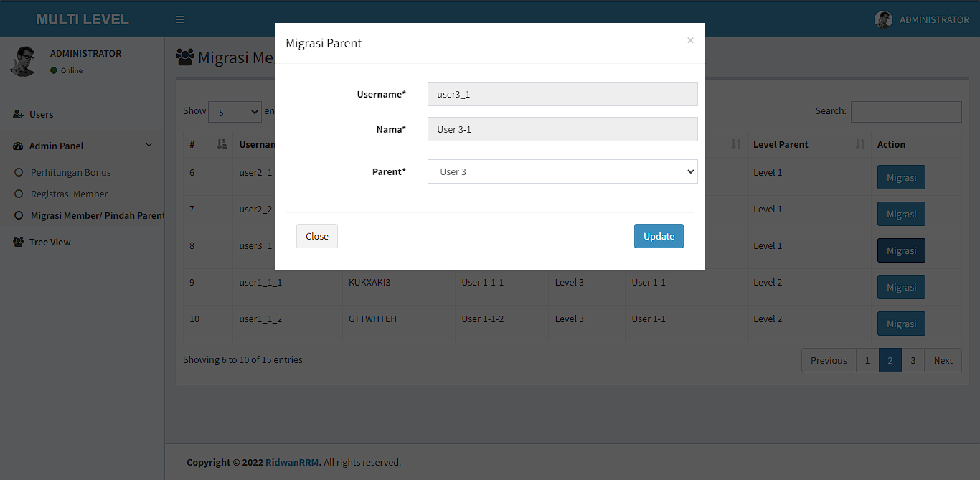The height and width of the screenshot is (480, 980).
Task: Open the Show entries dropdown
Action: pos(235,112)
